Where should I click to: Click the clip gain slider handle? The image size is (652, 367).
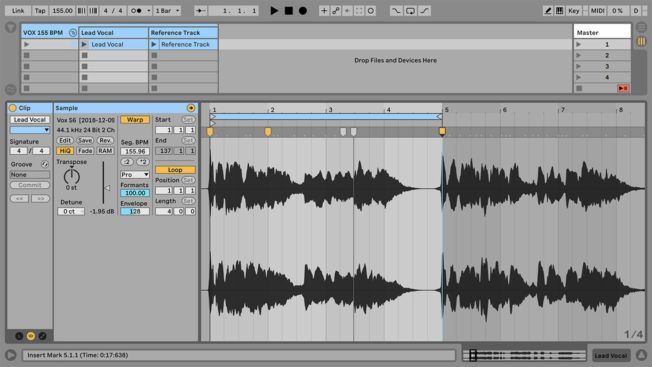(x=107, y=188)
